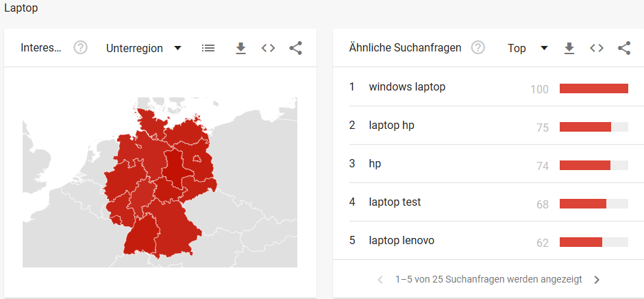Share the region interest map

click(296, 48)
